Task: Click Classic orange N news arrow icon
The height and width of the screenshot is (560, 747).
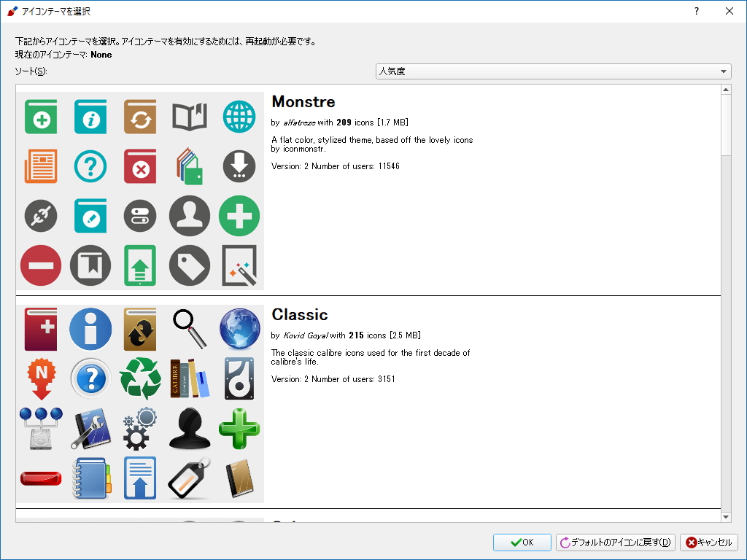Action: (41, 378)
